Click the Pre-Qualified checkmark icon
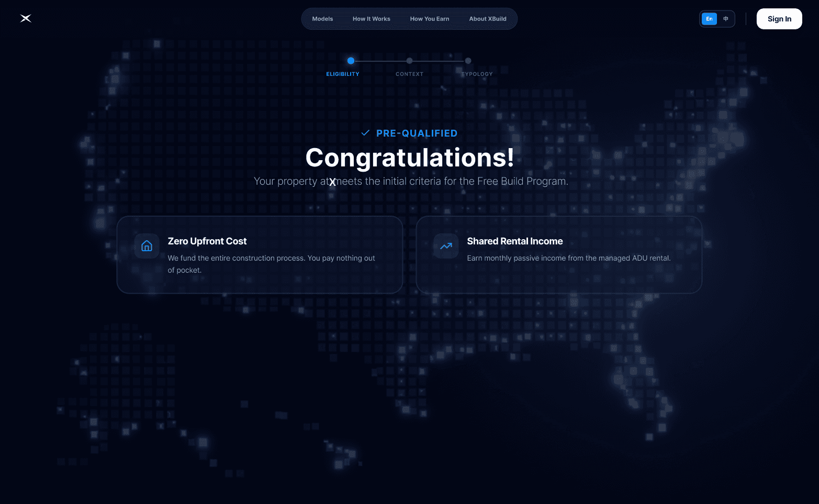 pos(365,133)
